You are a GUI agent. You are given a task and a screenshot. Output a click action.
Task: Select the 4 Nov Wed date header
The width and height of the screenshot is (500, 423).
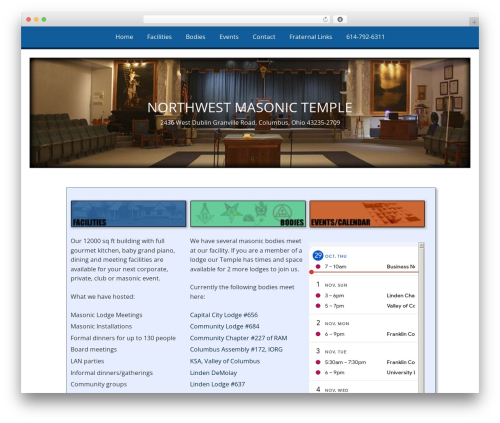332,390
